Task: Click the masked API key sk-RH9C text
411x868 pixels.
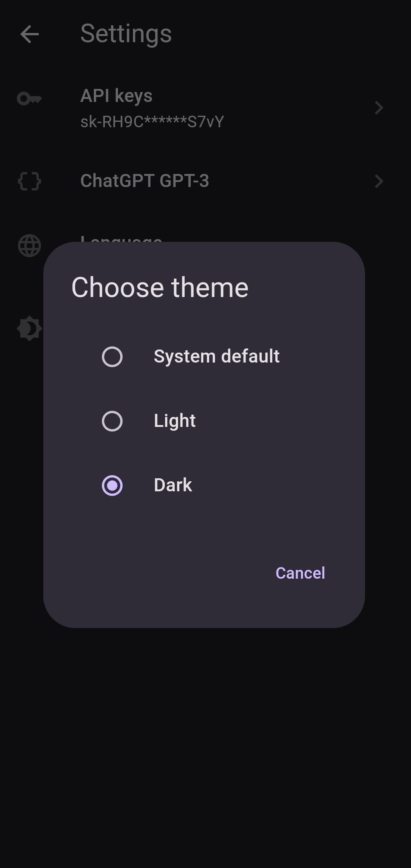Action: tap(152, 122)
